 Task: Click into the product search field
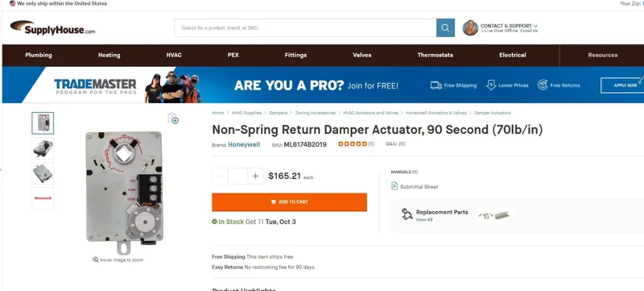[x=305, y=28]
